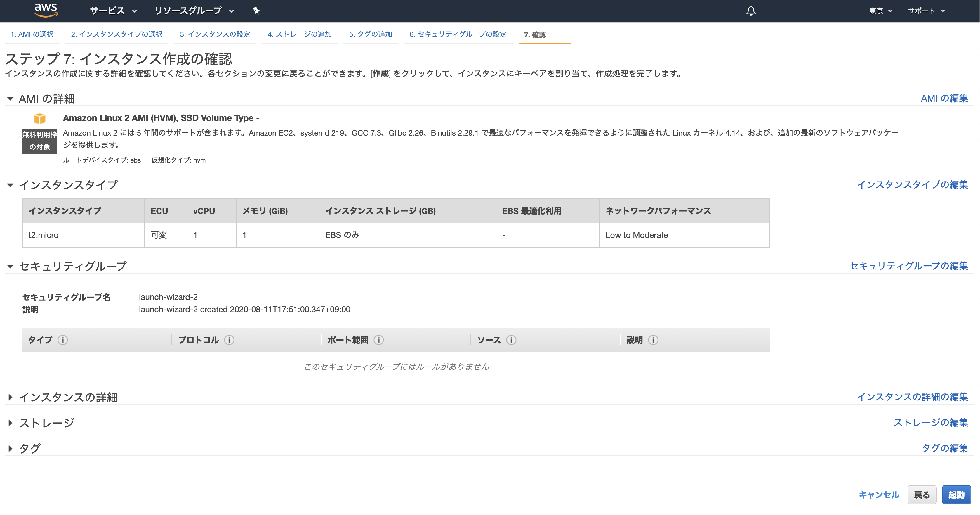
Task: Click the Low to Moderate cell
Action: (x=684, y=235)
